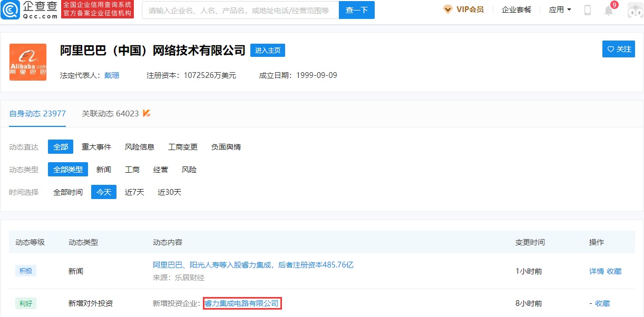The image size is (644, 317).
Task: Click the red official credit agency banner
Action: [x=97, y=9]
